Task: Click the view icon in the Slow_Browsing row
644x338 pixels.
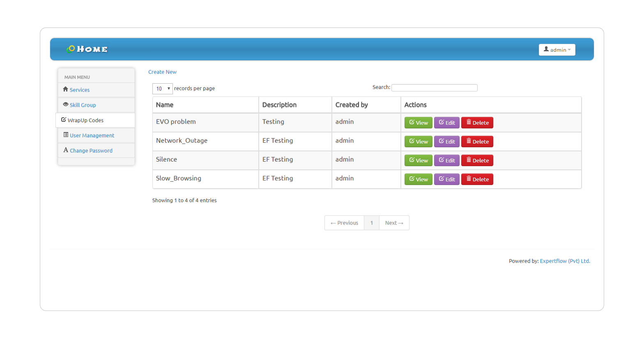Action: (412, 179)
